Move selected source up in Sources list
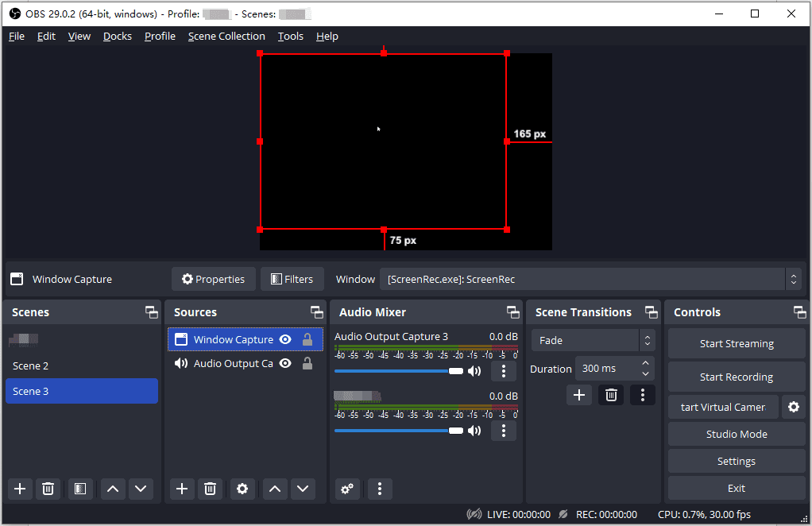812x526 pixels. tap(275, 489)
